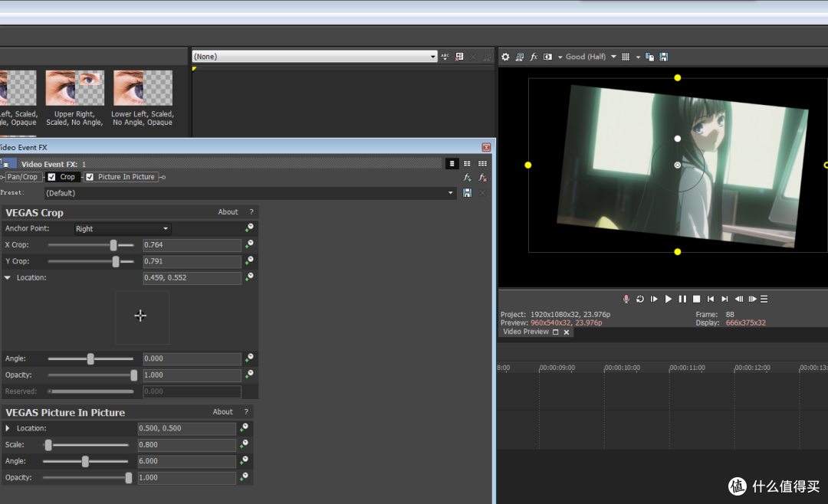The width and height of the screenshot is (828, 504).
Task: Open the overlays grid dropdown arrow
Action: click(638, 57)
